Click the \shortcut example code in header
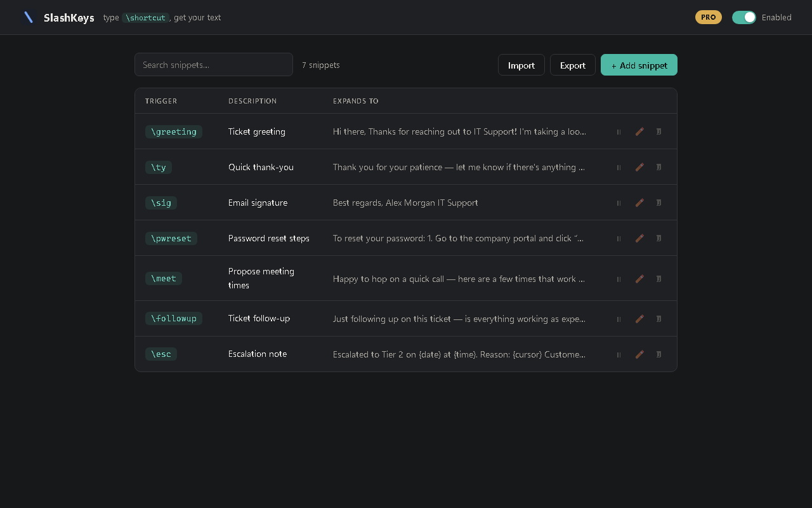812x508 pixels. coord(145,18)
